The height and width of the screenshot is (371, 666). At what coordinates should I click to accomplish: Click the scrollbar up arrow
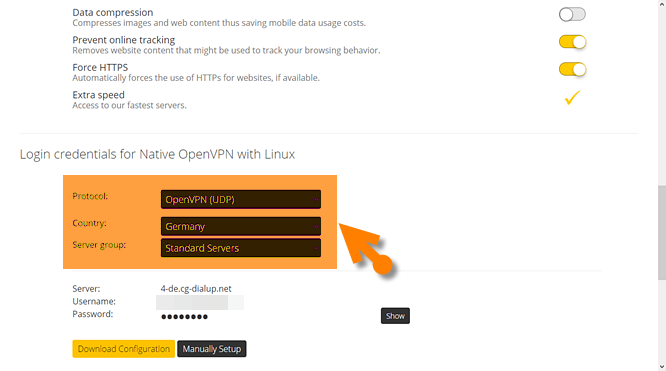[x=662, y=4]
